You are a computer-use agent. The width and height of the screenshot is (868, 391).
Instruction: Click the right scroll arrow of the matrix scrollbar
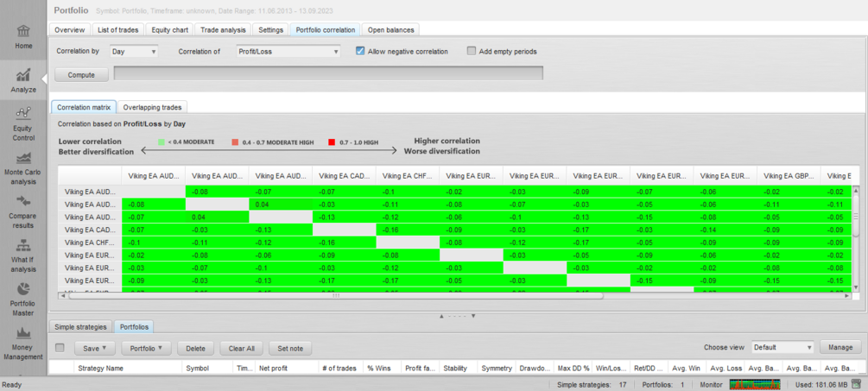tap(847, 296)
